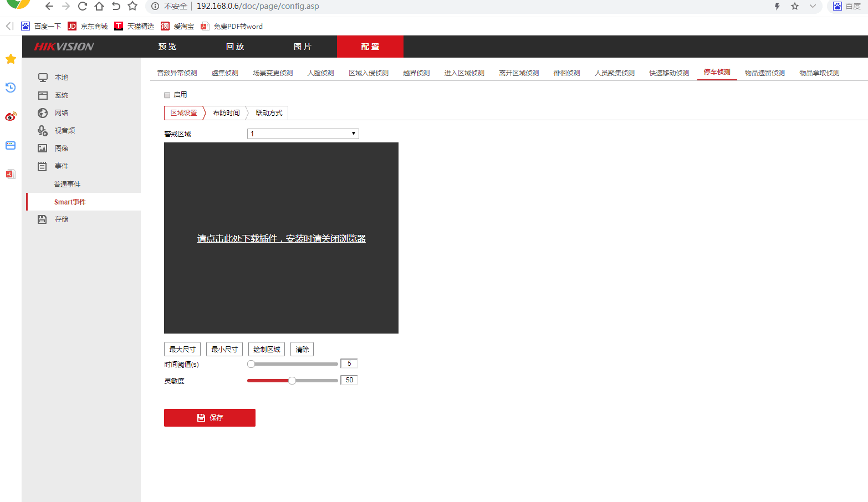Tick the 启用 checkbox
The height and width of the screenshot is (502, 868).
[x=167, y=95]
